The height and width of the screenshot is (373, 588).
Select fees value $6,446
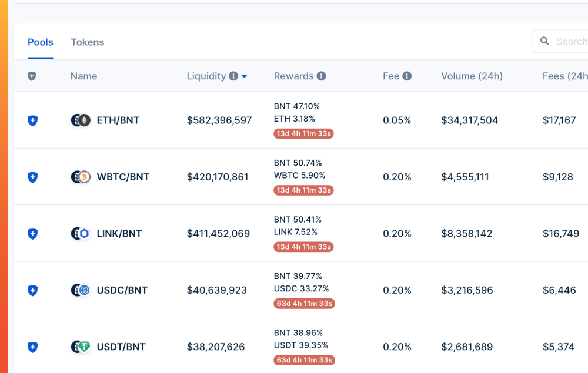pyautogui.click(x=559, y=290)
